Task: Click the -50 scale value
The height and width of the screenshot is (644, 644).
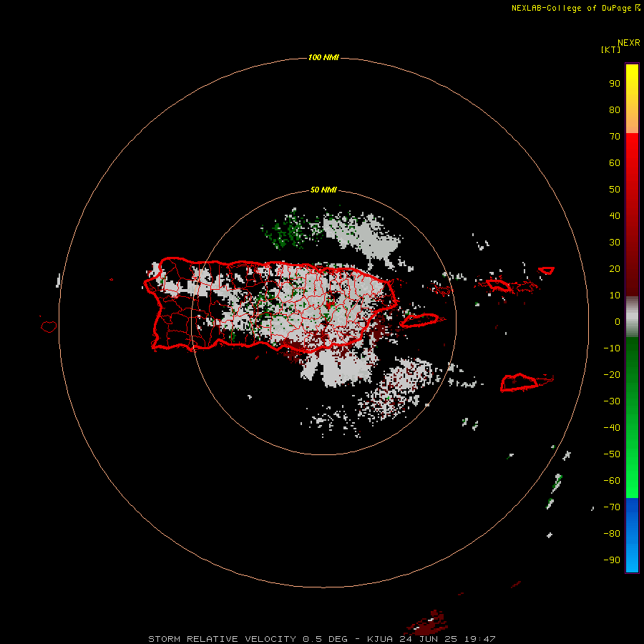Action: 612,454
